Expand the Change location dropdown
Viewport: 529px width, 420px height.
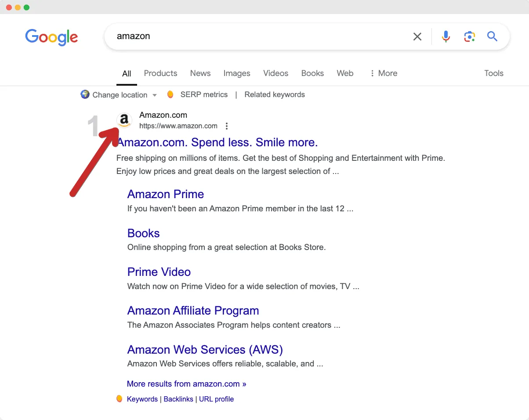(x=155, y=95)
